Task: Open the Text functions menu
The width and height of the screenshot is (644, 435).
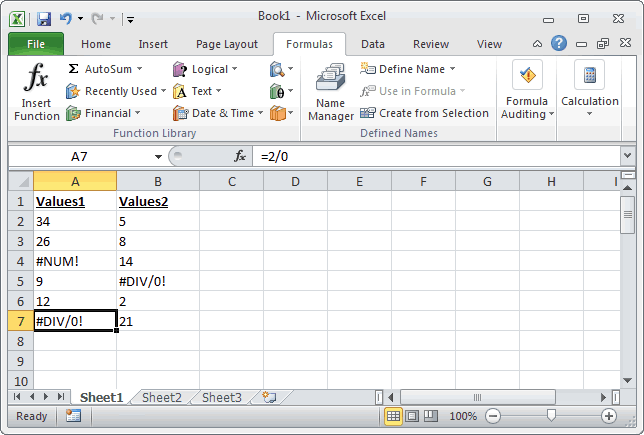Action: pyautogui.click(x=197, y=91)
